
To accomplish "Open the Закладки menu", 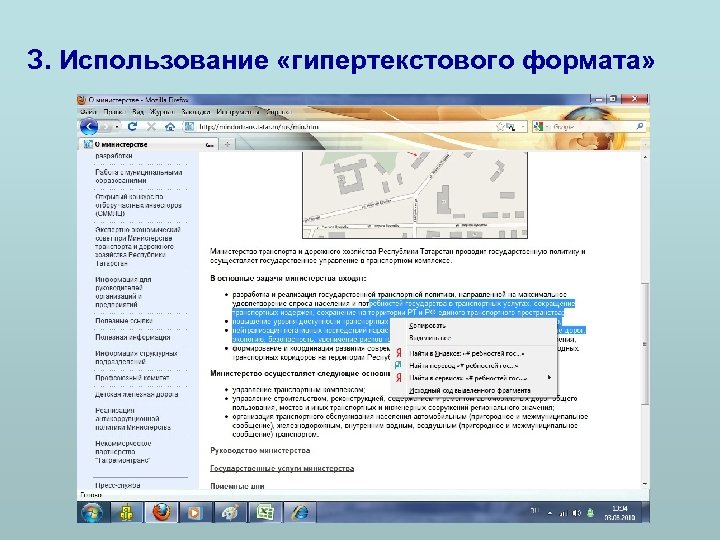I will tap(196, 112).
